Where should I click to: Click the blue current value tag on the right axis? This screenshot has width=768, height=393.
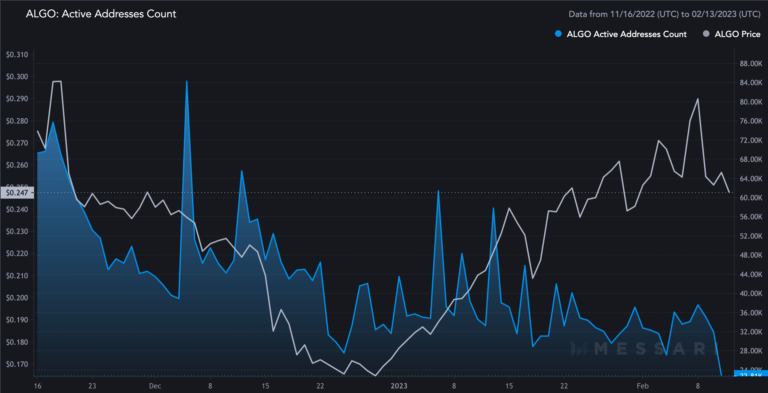point(750,373)
